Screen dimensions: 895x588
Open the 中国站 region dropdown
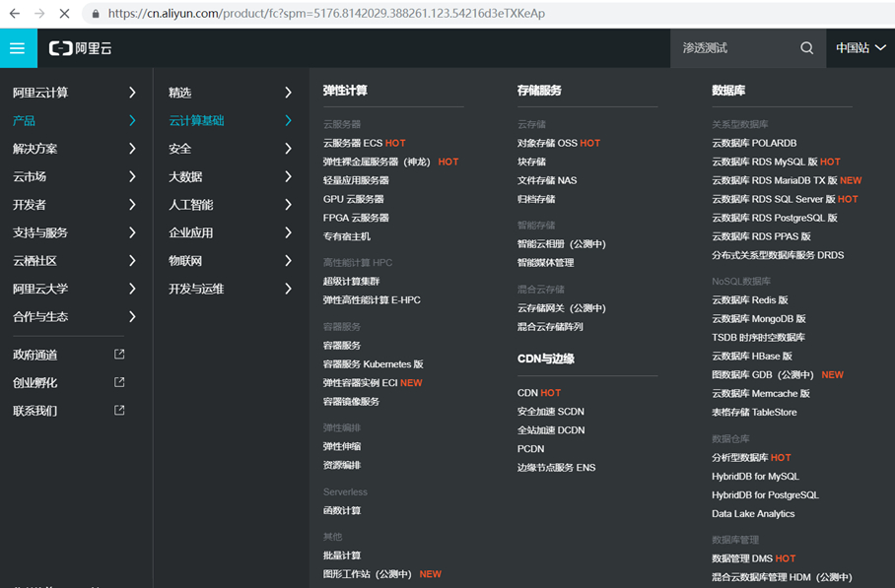click(x=861, y=48)
